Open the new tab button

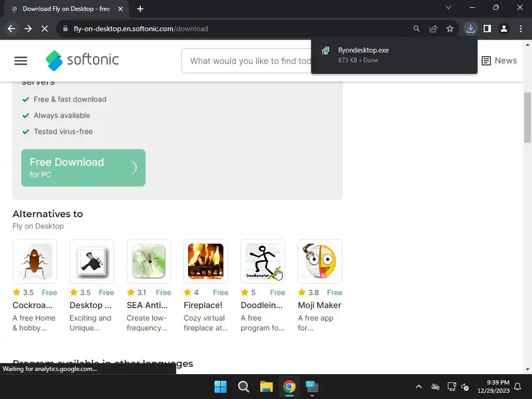(x=140, y=9)
